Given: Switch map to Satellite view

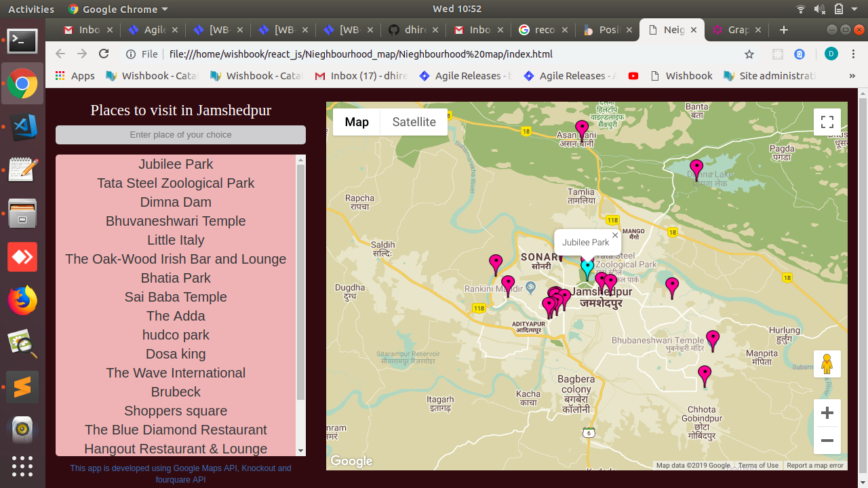Looking at the screenshot, I should pos(414,122).
